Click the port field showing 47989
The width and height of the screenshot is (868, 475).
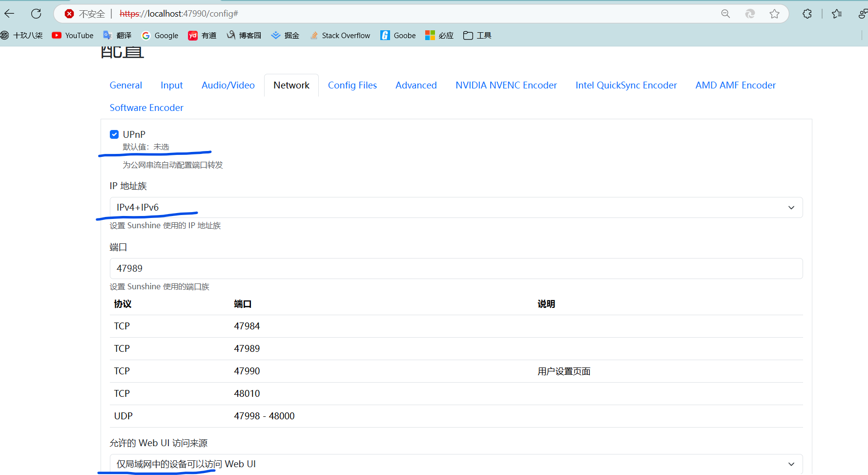[x=455, y=268]
